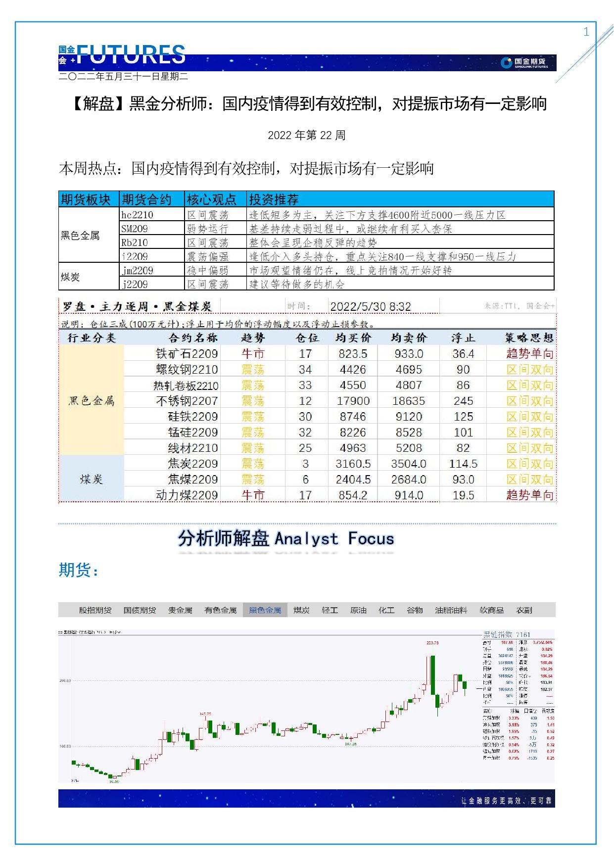This screenshot has width=614, height=868.
Task: Click the 145.78 price label on chart
Action: 205,714
